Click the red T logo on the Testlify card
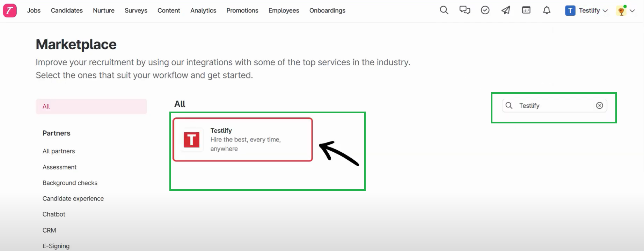 [192, 140]
